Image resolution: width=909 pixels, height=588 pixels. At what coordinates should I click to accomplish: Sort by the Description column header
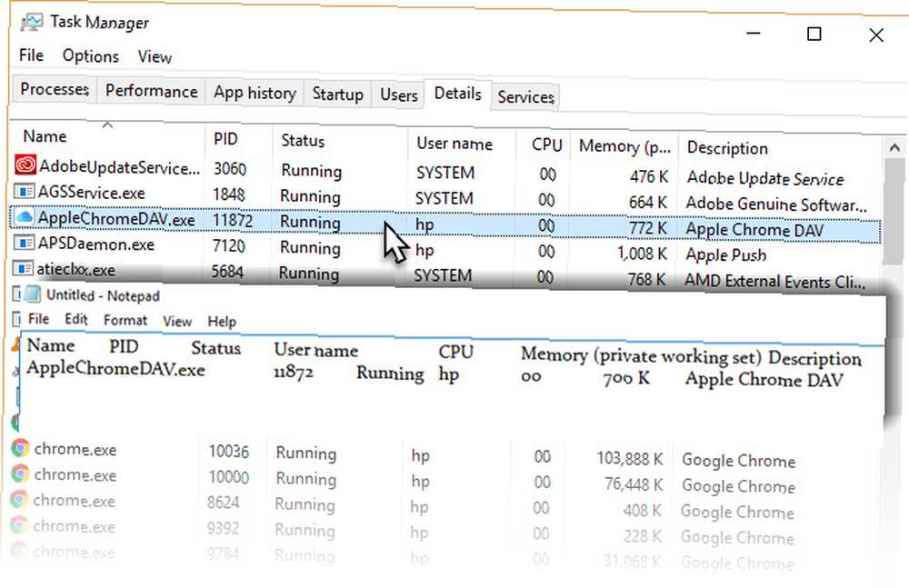(780, 148)
